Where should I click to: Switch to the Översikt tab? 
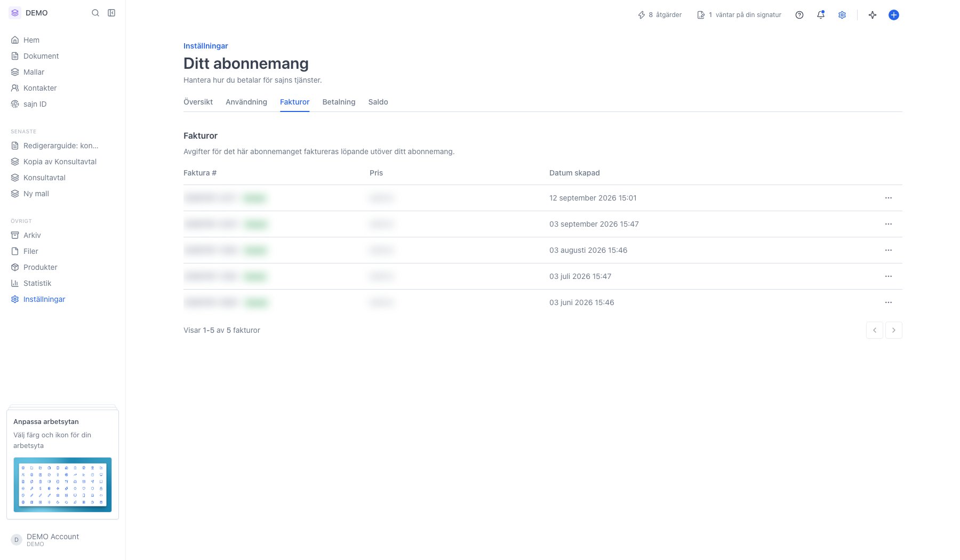pyautogui.click(x=198, y=102)
